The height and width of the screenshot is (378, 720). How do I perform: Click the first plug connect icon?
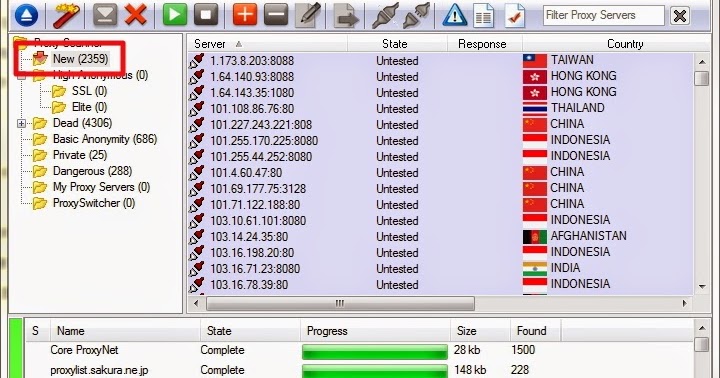tap(385, 16)
